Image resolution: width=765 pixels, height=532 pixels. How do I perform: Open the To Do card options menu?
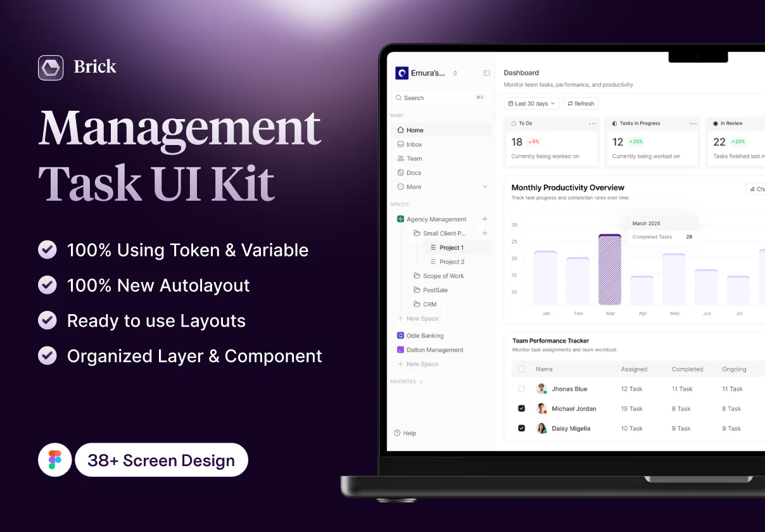[592, 123]
